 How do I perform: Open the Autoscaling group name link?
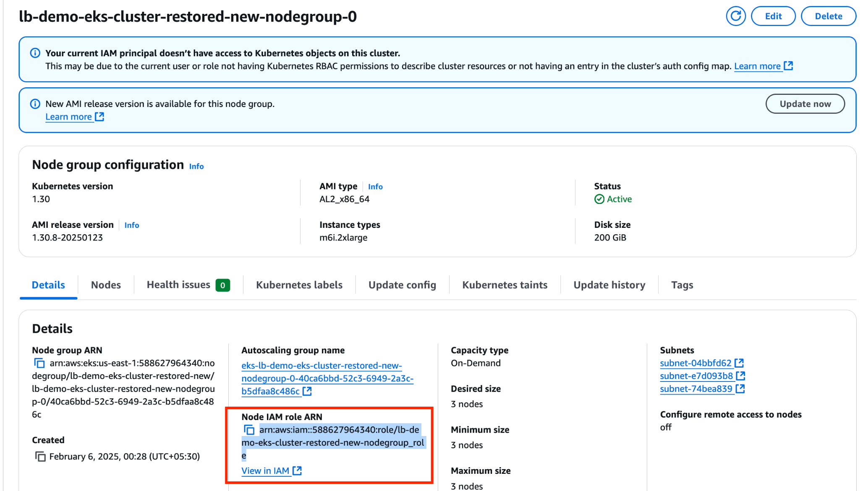(327, 379)
